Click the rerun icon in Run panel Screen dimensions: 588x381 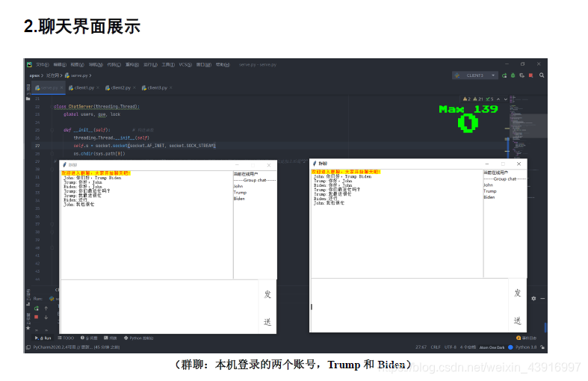[37, 309]
